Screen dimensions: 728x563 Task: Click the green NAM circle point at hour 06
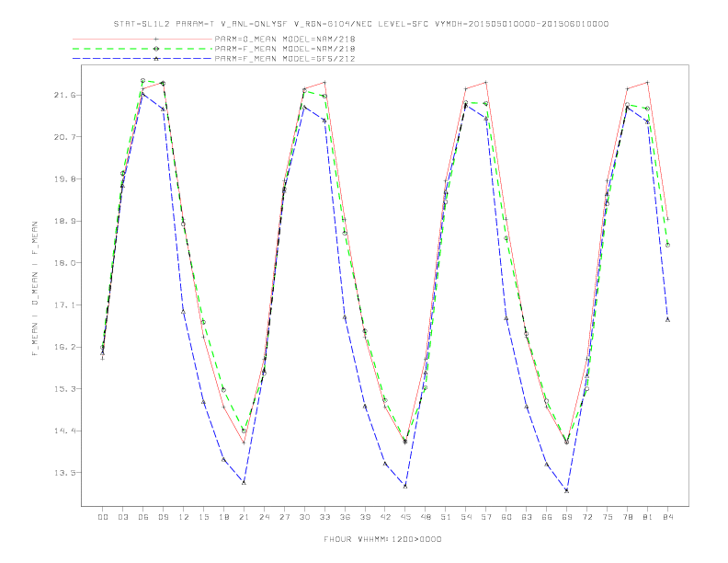143,80
